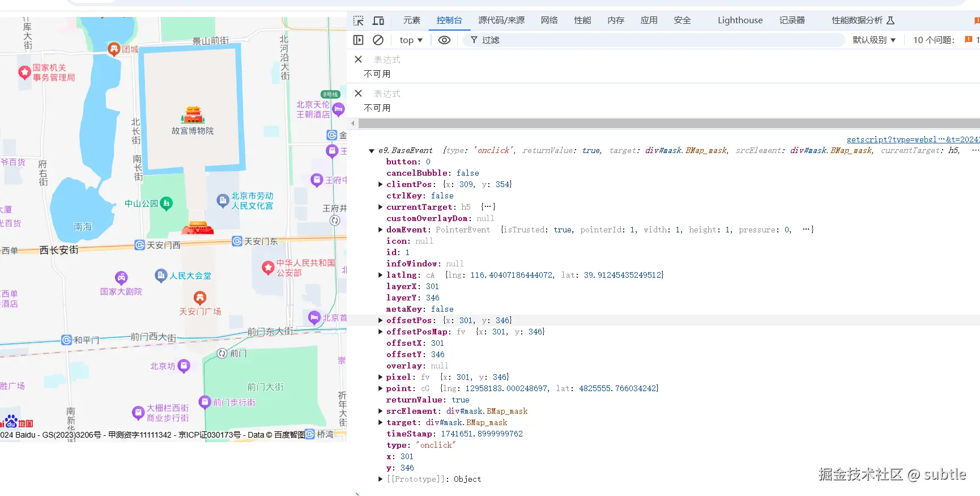Image resolution: width=980 pixels, height=496 pixels.
Task: Click the layerX: 301 property row
Action: (x=413, y=286)
